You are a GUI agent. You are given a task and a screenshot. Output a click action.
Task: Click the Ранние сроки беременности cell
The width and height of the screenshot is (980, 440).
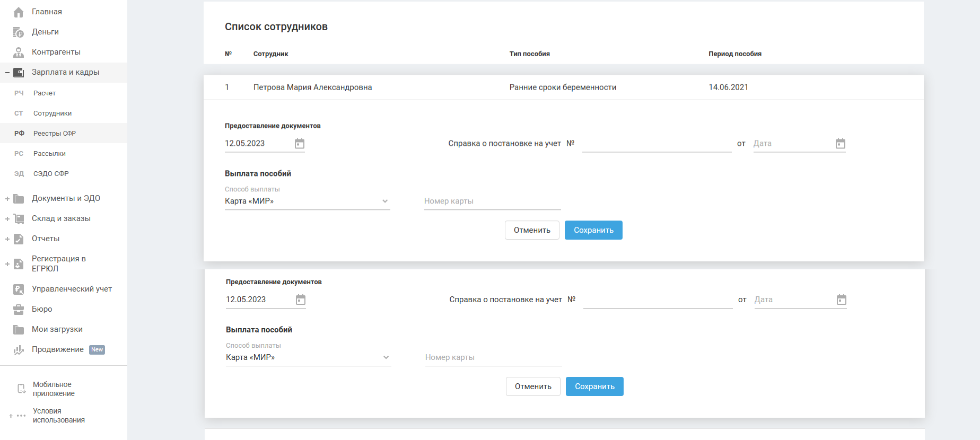coord(563,87)
